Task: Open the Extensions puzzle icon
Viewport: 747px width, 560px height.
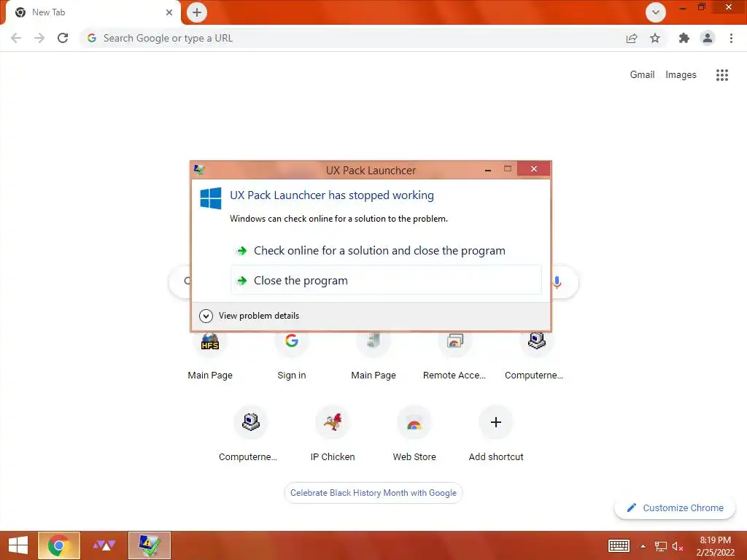Action: 684,38
